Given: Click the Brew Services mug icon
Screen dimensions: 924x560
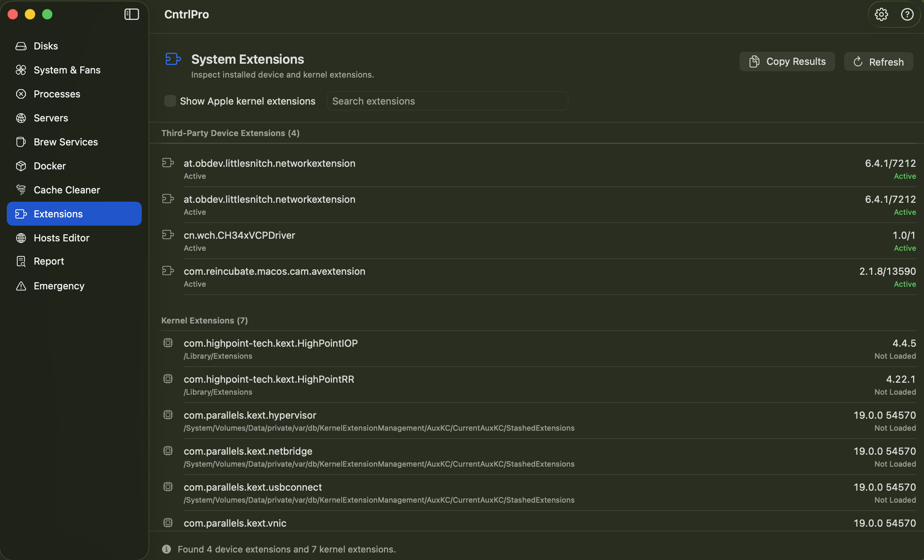Looking at the screenshot, I should tap(21, 142).
